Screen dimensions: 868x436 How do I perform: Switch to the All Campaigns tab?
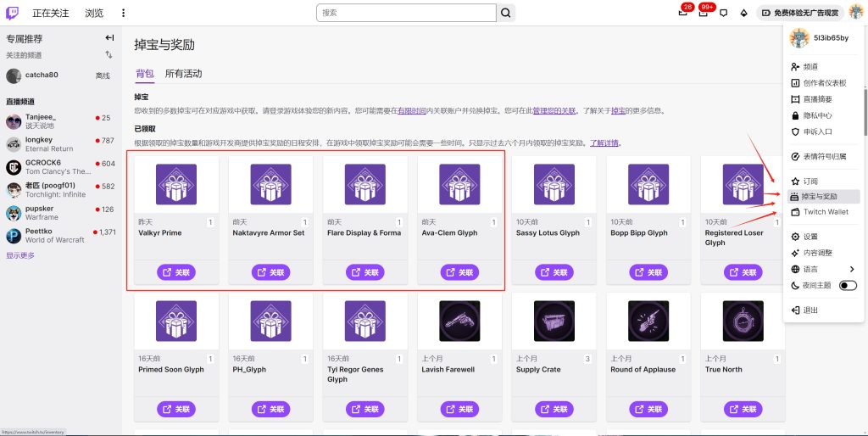tap(183, 74)
